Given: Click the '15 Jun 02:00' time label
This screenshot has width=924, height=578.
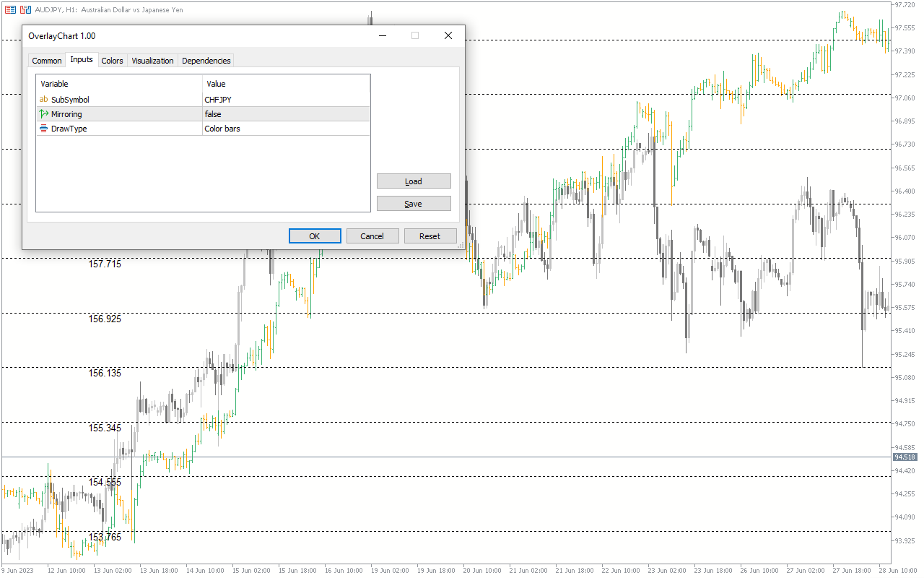Looking at the screenshot, I should (251, 571).
